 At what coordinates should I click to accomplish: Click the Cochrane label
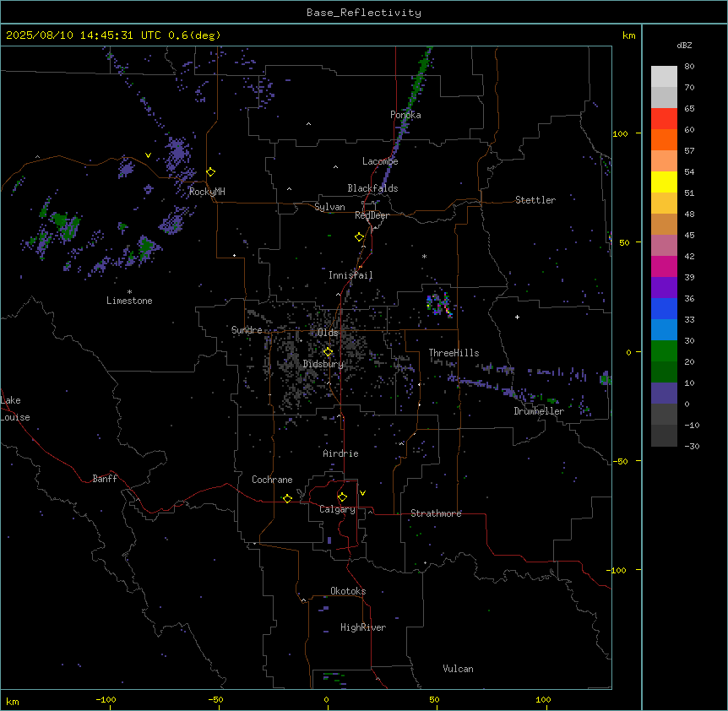pos(272,480)
